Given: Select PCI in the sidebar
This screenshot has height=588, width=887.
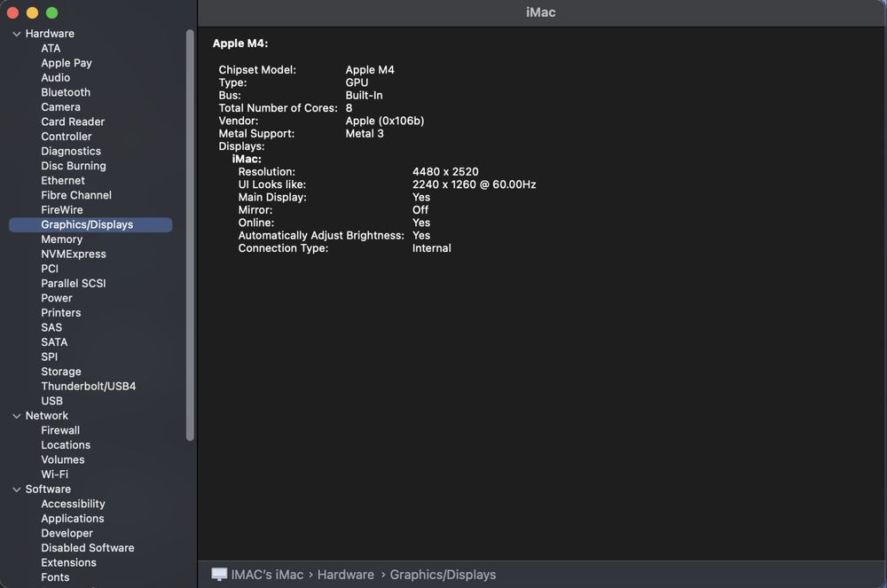Looking at the screenshot, I should click(50, 269).
